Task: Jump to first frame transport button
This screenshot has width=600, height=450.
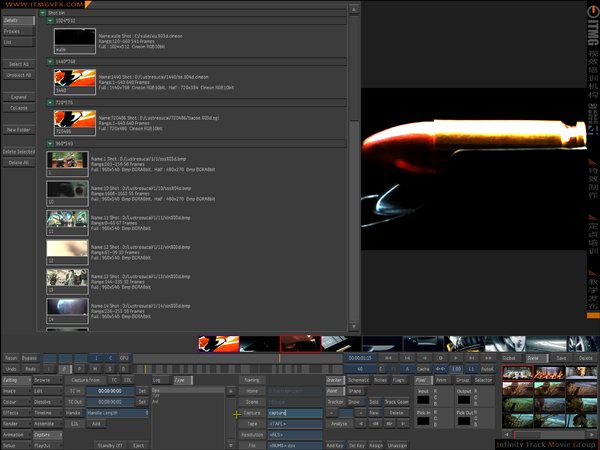Action: coord(387,357)
